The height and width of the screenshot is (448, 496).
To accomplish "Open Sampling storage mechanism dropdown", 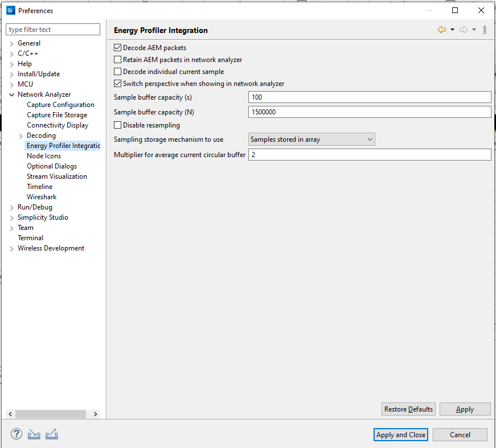I will tap(311, 139).
